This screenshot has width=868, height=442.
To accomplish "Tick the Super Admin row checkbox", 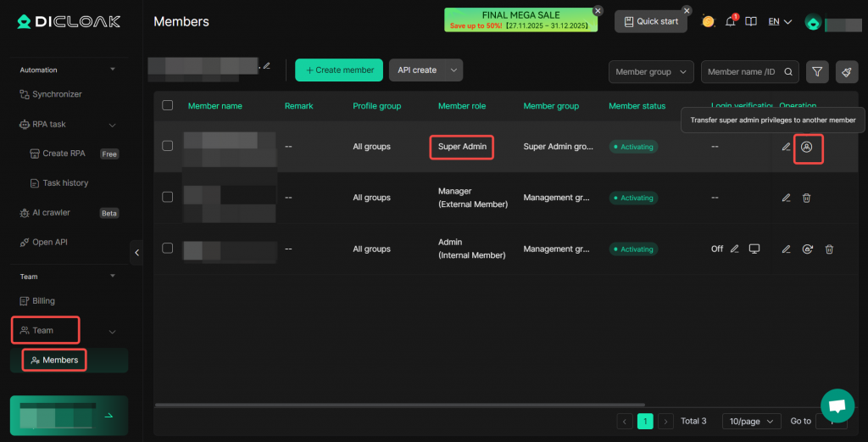I will coord(167,146).
